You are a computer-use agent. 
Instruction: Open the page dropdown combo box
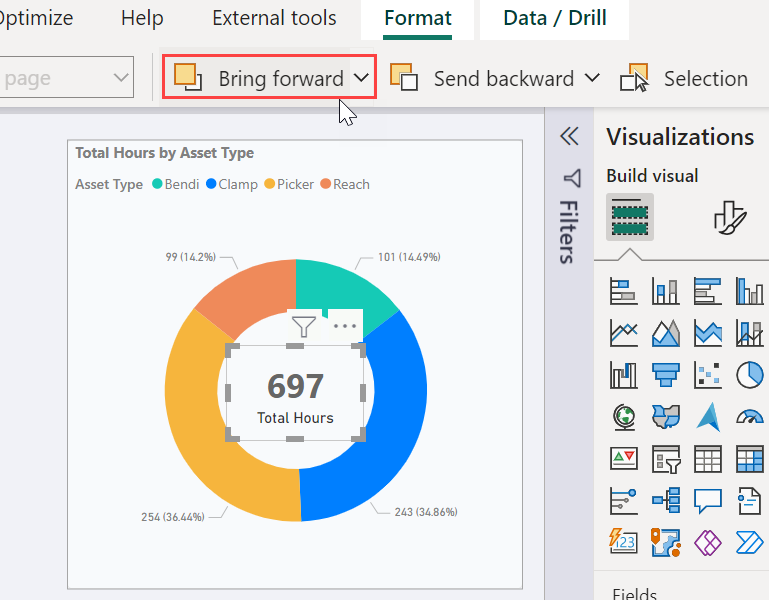(x=67, y=78)
